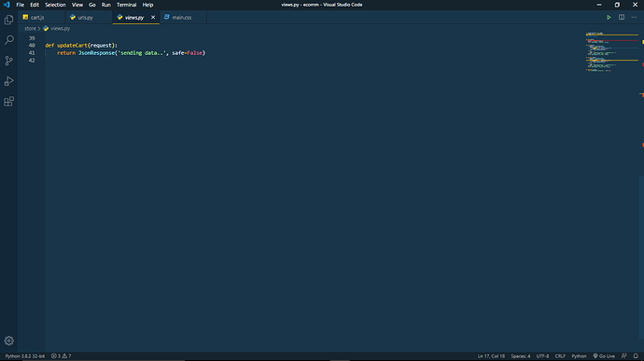The height and width of the screenshot is (361, 644).
Task: Open the Search view in activity bar
Action: [x=8, y=40]
